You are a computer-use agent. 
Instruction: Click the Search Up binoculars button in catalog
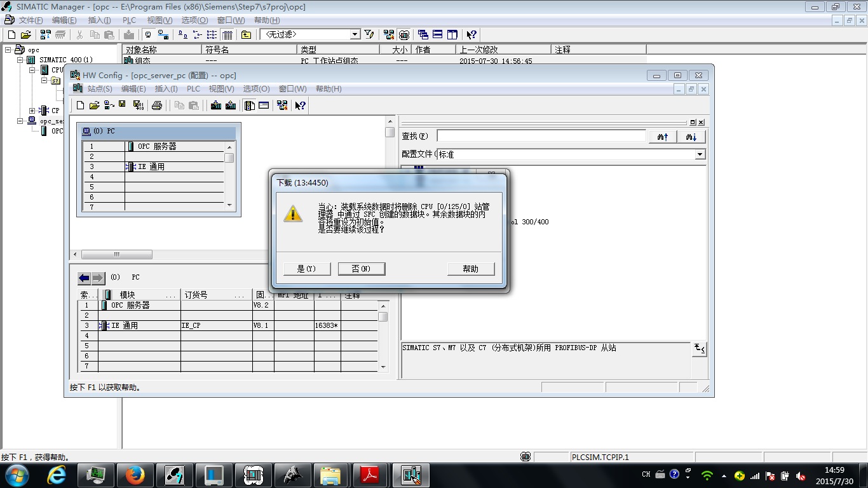663,137
